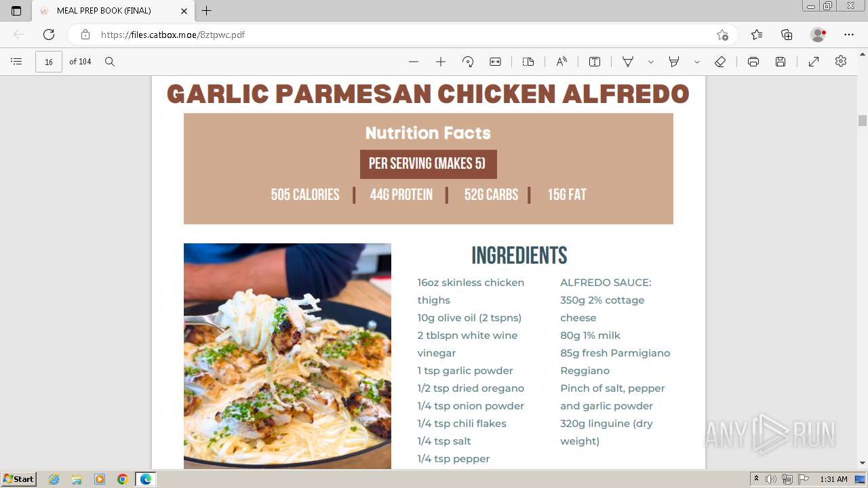Screen dimensions: 868x488
Task: Expand the Draw tool options dropdown
Action: coord(651,62)
